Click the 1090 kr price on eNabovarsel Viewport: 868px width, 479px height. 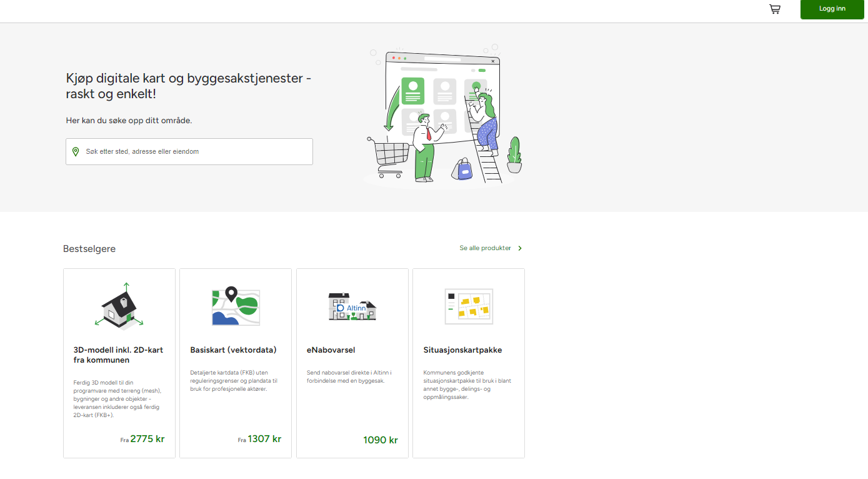coord(380,440)
